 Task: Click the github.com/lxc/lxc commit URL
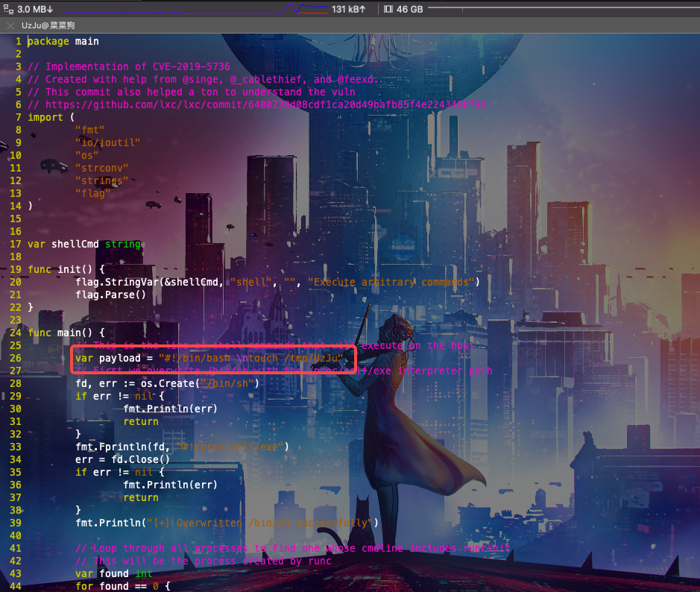point(265,105)
